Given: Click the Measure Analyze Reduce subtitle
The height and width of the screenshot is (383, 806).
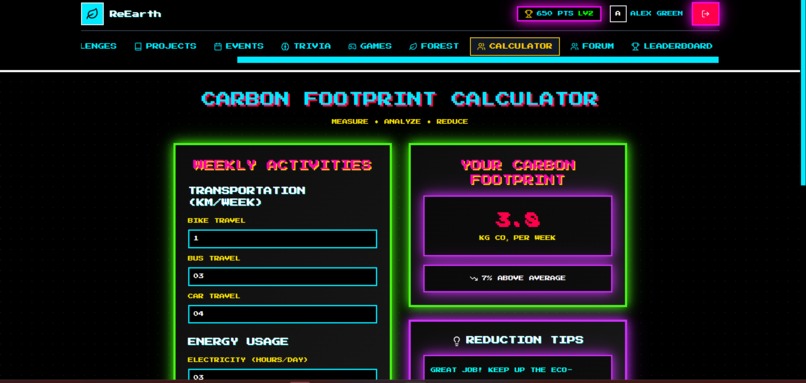Looking at the screenshot, I should [399, 122].
